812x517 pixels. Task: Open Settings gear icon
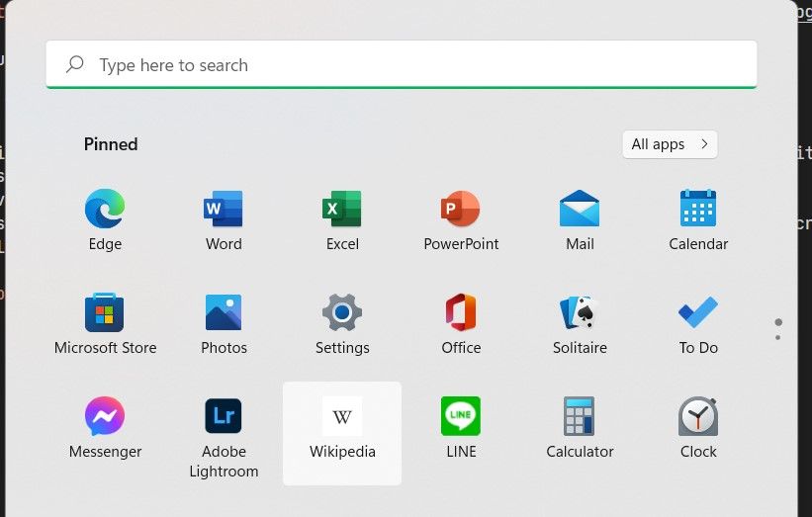click(x=342, y=312)
